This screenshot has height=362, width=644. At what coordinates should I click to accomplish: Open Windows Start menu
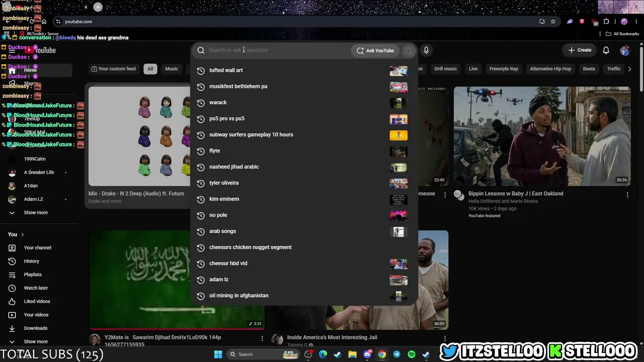click(x=218, y=354)
